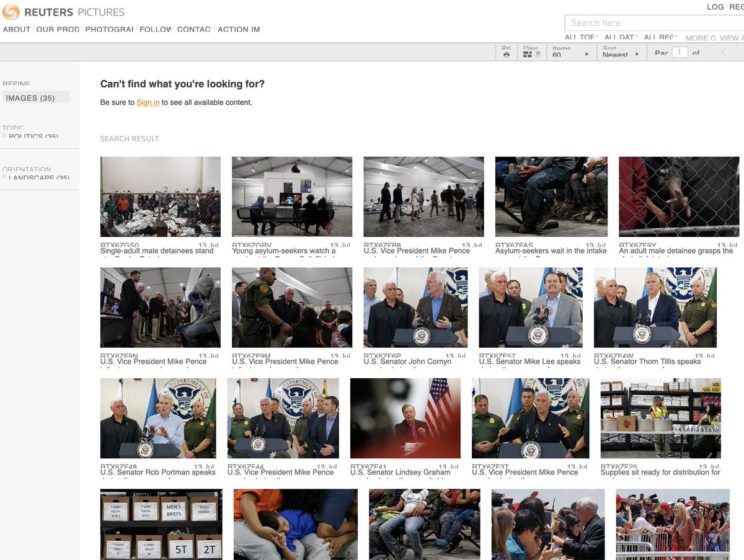The width and height of the screenshot is (744, 560).
Task: Open the OUR PRODUCTS menu item
Action: pos(58,29)
